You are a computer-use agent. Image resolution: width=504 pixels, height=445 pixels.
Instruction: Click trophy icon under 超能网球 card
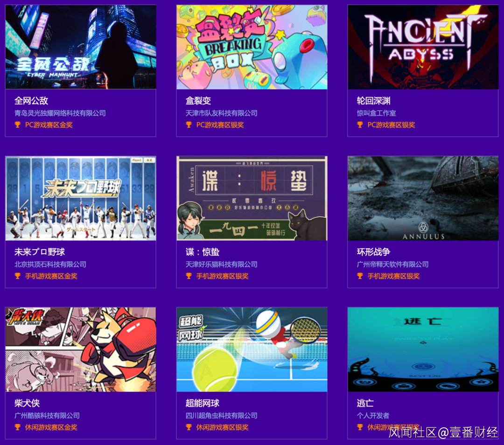189,427
